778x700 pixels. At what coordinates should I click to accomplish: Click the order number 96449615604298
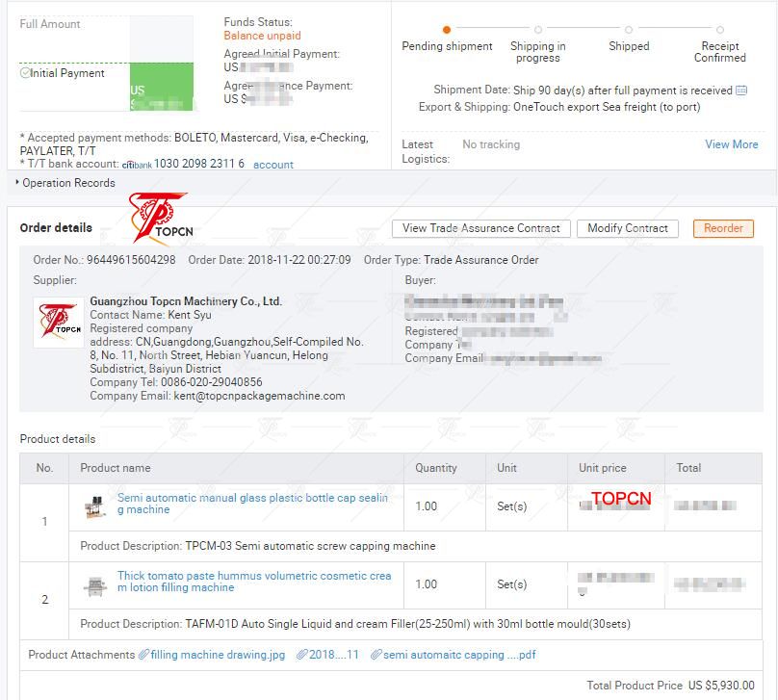tap(131, 260)
